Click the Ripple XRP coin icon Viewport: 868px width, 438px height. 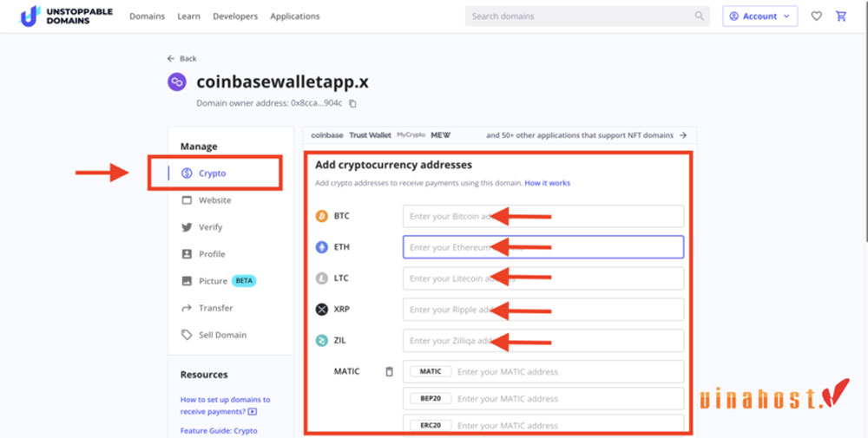click(322, 309)
